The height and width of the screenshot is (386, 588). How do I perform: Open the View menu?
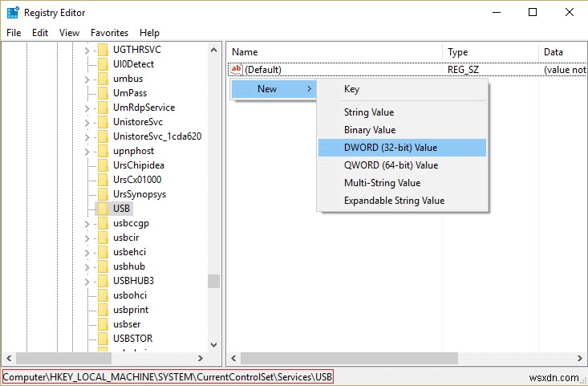[x=69, y=33]
